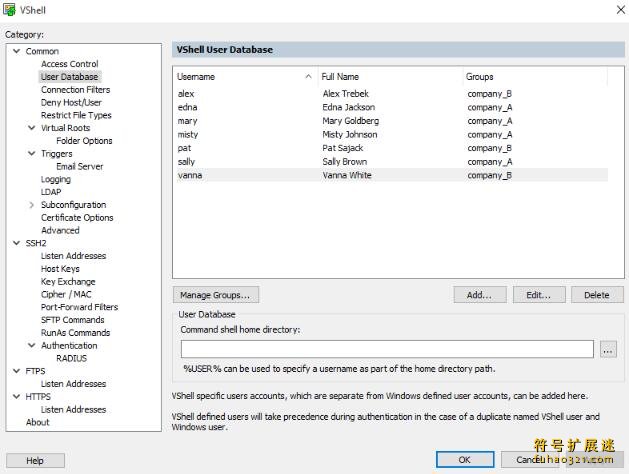Collapse the Virtual Roots tree node
The height and width of the screenshot is (474, 629).
[x=32, y=128]
